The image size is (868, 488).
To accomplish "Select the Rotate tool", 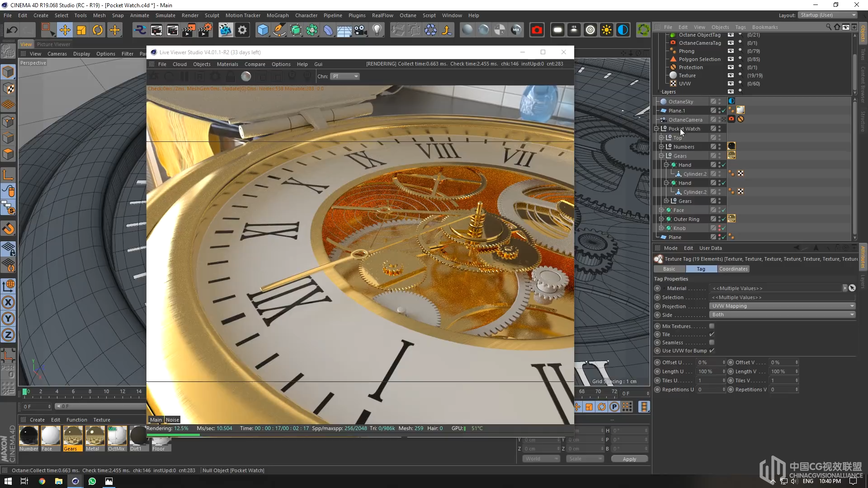I will pyautogui.click(x=98, y=30).
